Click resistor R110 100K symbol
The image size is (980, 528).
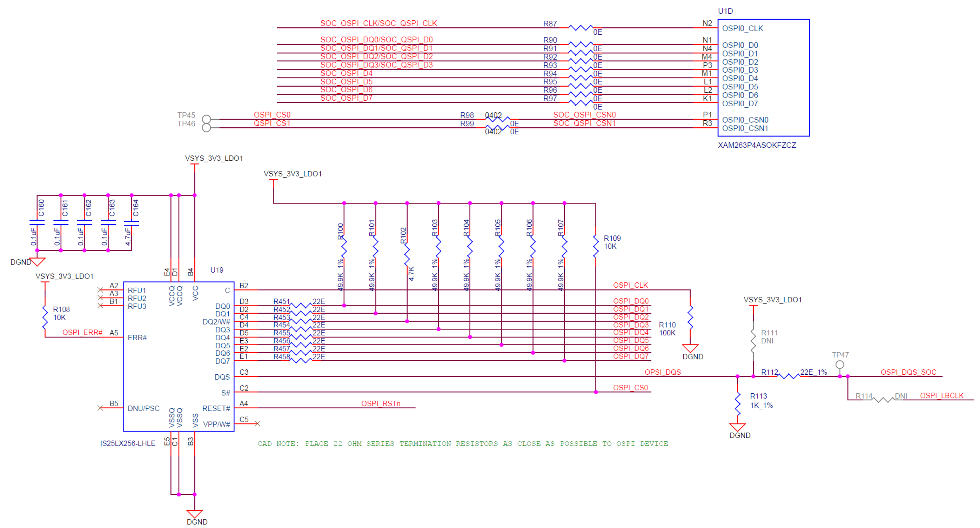click(x=690, y=317)
